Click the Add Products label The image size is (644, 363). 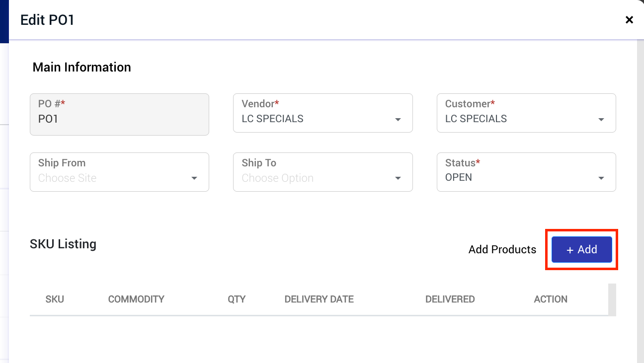(x=502, y=249)
